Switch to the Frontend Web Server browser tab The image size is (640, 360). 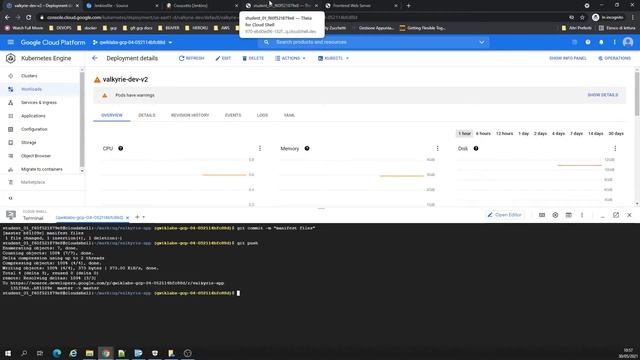point(361,6)
